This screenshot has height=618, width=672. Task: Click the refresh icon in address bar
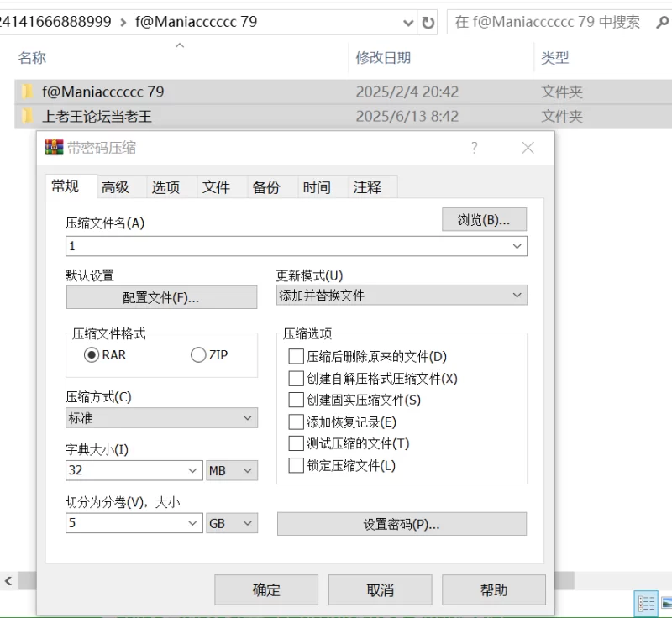pos(428,23)
